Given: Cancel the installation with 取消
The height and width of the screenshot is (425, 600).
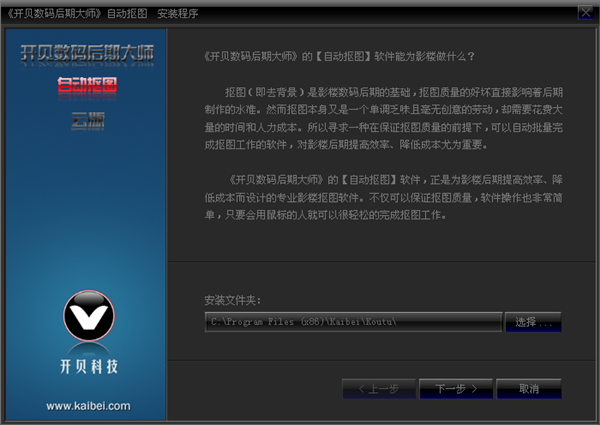Looking at the screenshot, I should (x=529, y=389).
